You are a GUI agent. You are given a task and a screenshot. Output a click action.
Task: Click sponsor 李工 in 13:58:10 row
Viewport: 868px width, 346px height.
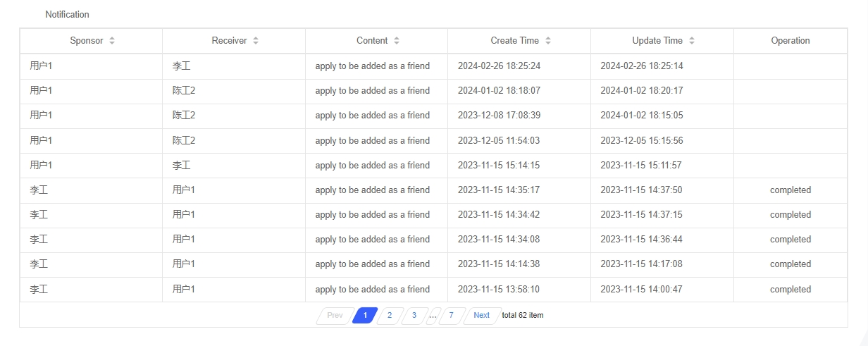(39, 290)
